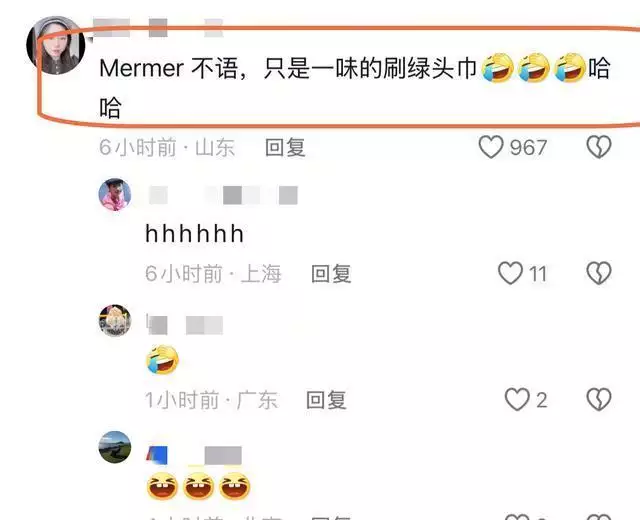Open username of the last commenter

point(194,455)
